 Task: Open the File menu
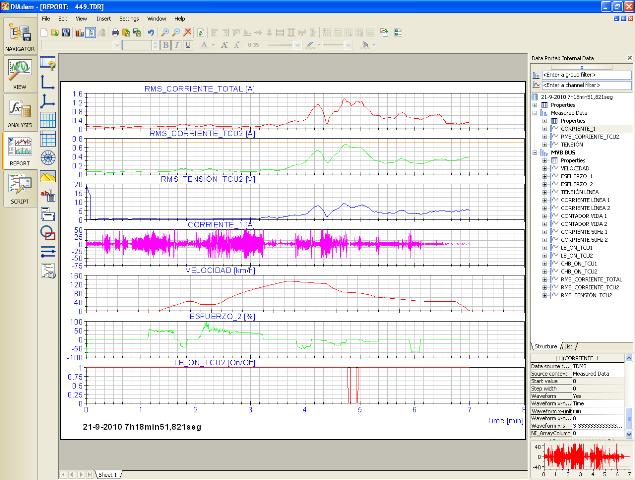46,19
